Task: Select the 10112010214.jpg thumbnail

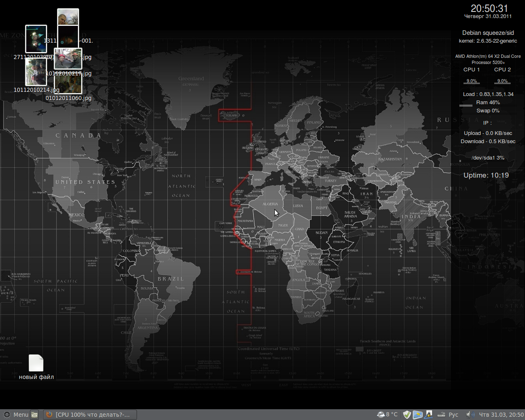Action: (36, 72)
